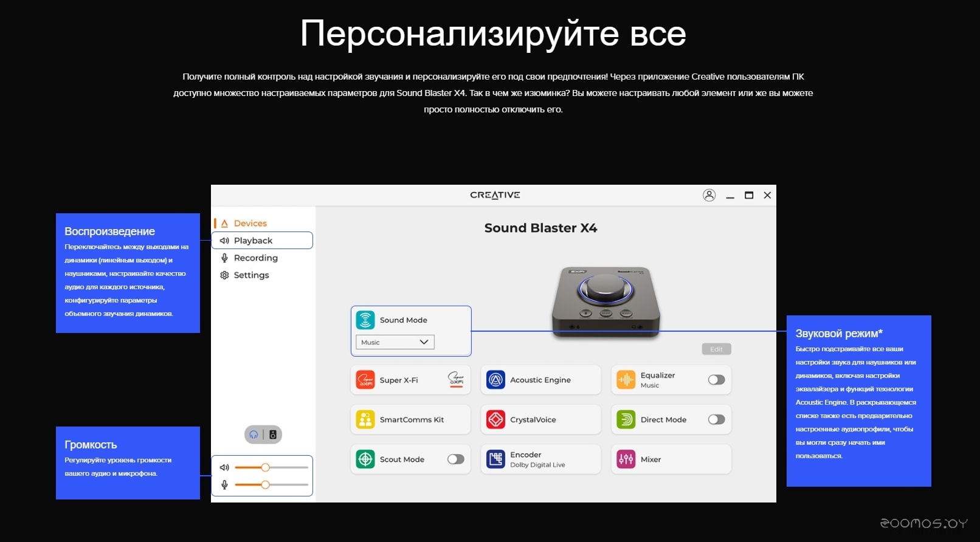Screen dimensions: 980x542
Task: Open the Devices section in the sidebar
Action: pos(250,223)
